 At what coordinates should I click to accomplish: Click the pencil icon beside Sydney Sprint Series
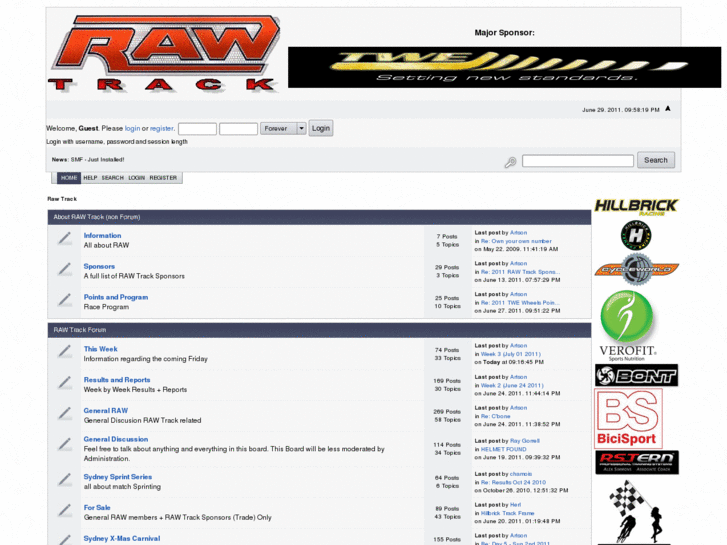[65, 480]
